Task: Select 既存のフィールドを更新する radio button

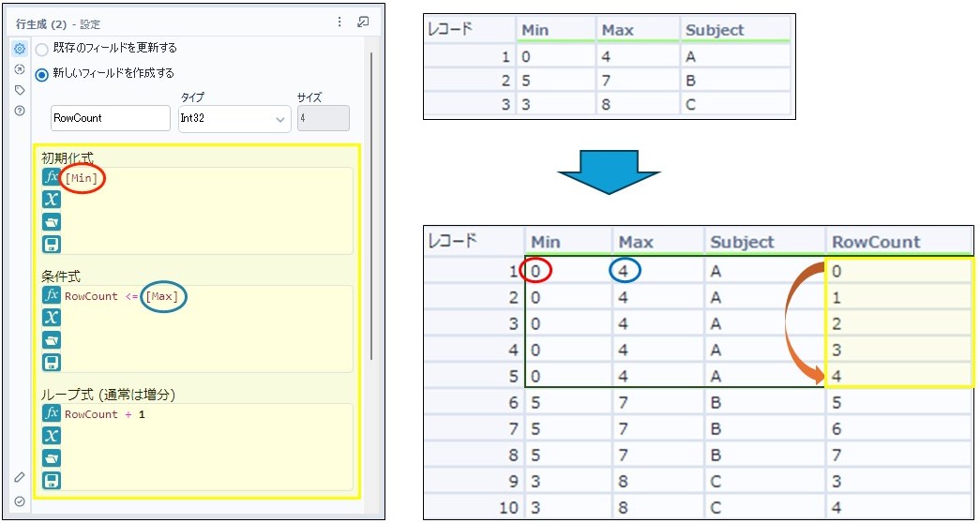Action: pos(42,50)
